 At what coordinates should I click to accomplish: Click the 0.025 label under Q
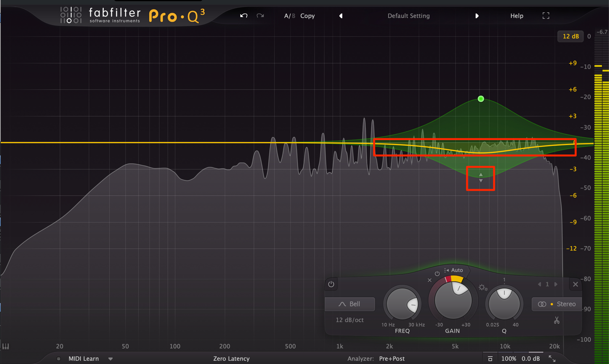(493, 324)
